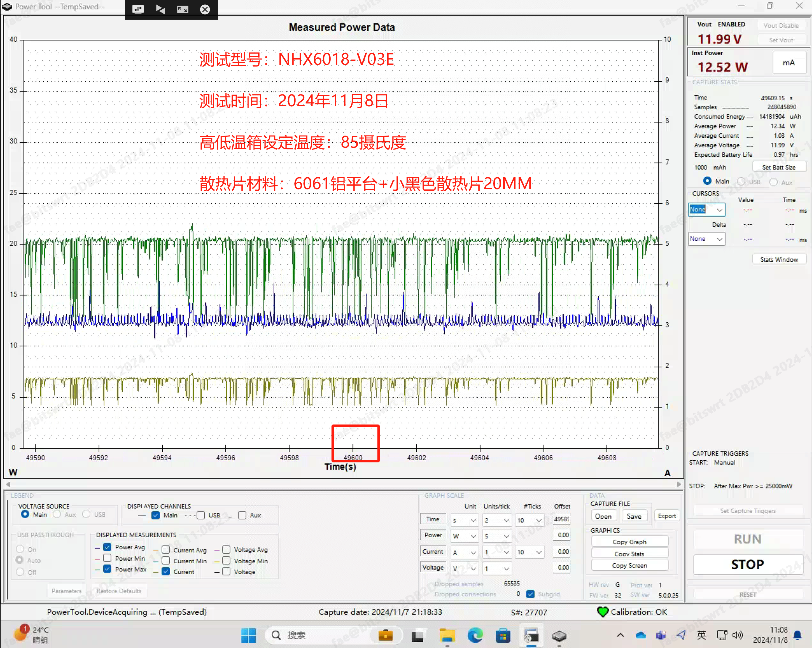Image resolution: width=812 pixels, height=648 pixels.
Task: Click the mA unit toggle button
Action: coord(789,62)
